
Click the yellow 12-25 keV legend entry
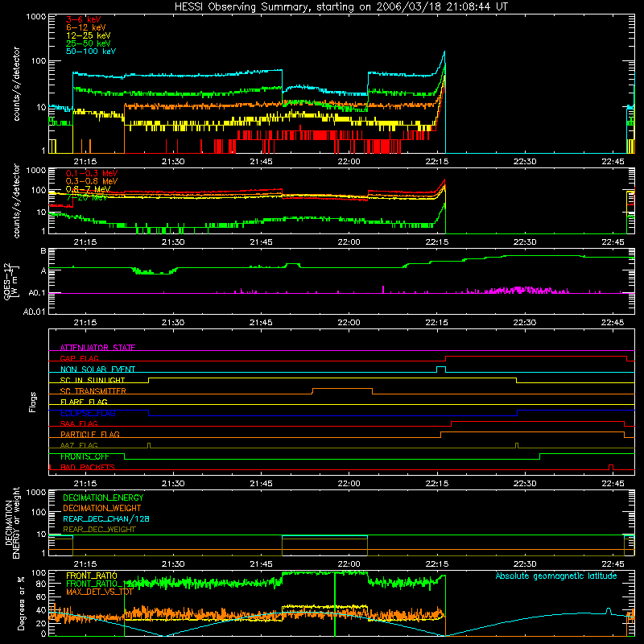click(89, 35)
